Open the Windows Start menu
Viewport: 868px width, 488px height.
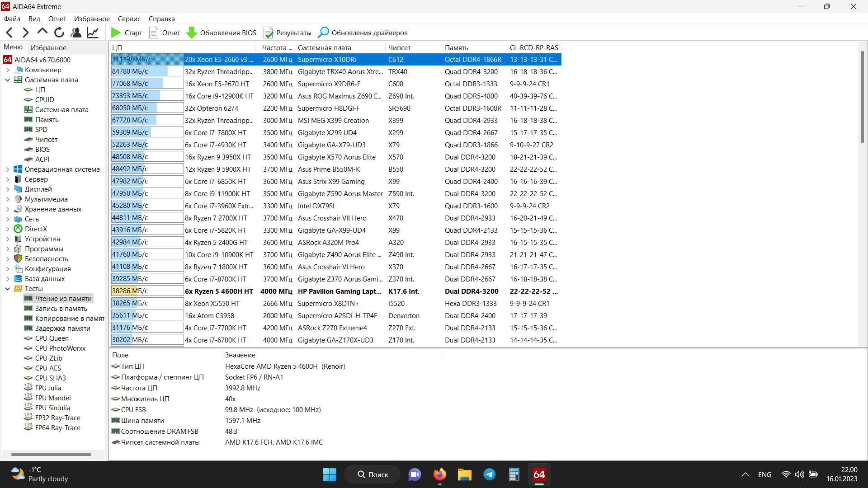click(330, 474)
